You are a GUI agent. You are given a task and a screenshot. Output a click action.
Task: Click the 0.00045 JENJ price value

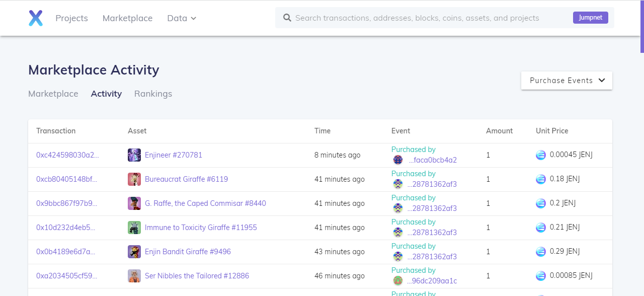point(571,155)
